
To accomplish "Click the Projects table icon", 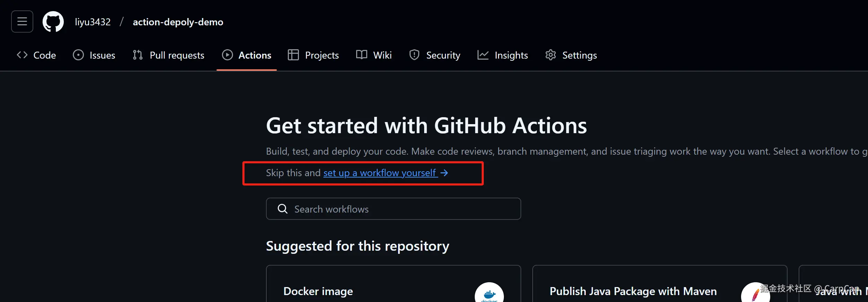I will pos(293,55).
